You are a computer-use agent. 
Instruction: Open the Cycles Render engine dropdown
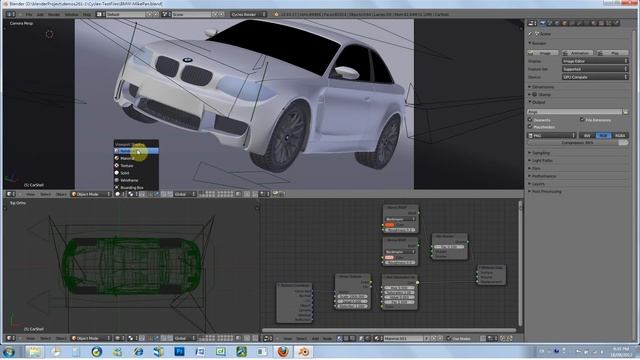(x=248, y=14)
